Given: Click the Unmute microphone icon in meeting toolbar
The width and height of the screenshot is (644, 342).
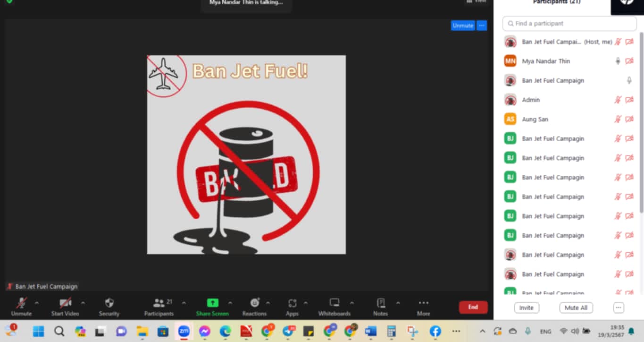Looking at the screenshot, I should (21, 303).
